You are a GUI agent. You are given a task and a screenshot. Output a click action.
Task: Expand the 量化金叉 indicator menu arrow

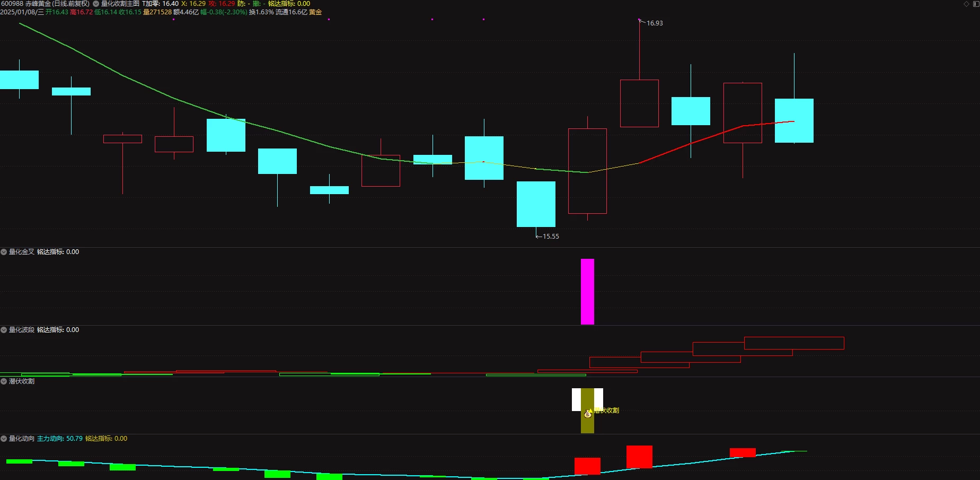pos(4,252)
